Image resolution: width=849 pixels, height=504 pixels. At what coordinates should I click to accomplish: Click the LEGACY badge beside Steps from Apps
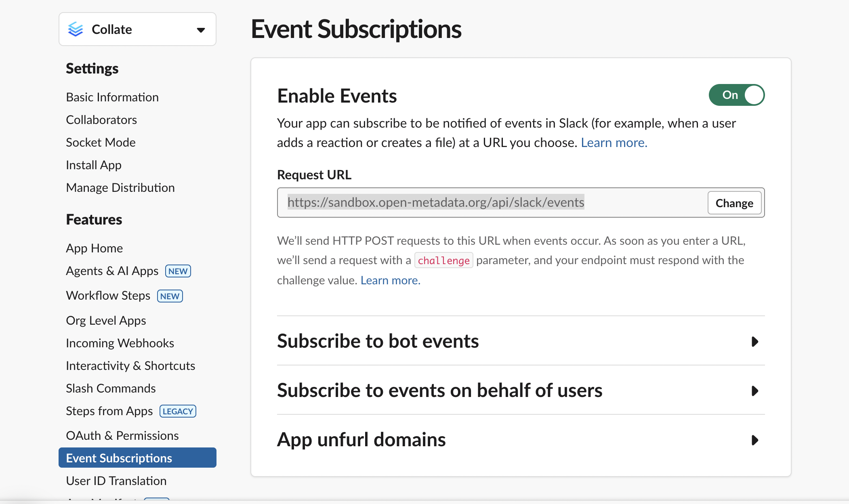178,411
